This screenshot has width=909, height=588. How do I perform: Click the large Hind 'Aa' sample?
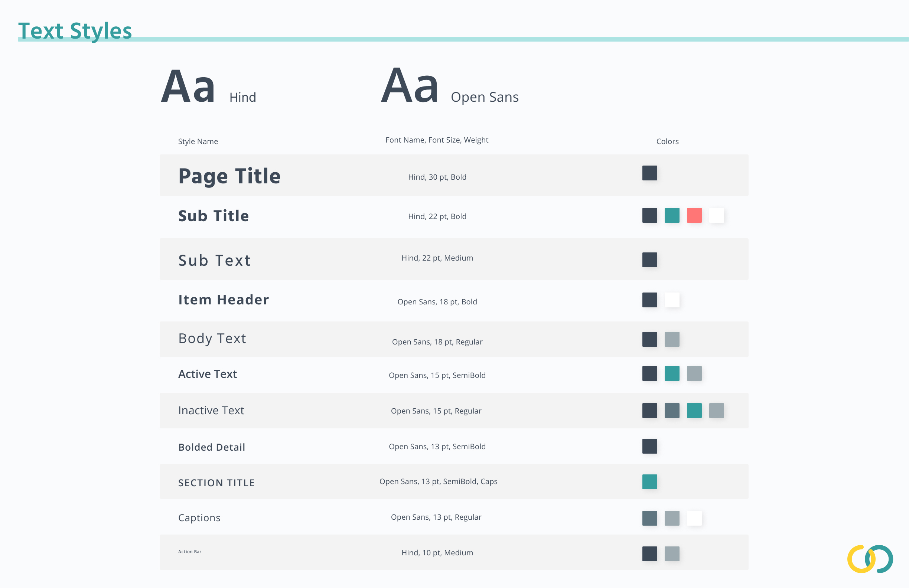188,86
